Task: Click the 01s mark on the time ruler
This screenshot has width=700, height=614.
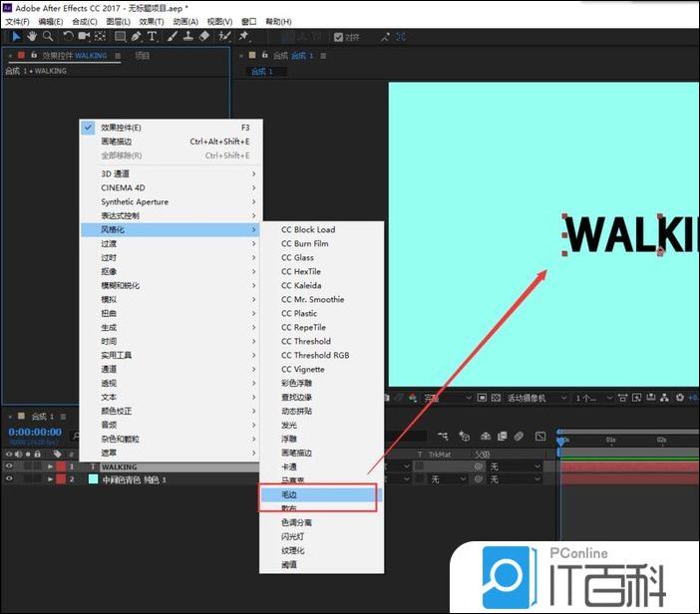Action: pos(610,440)
